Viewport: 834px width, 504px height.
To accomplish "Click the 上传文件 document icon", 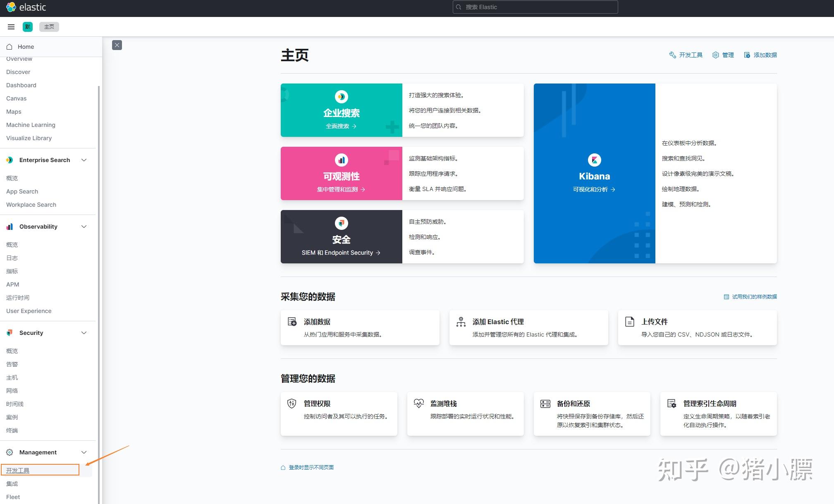I will click(629, 322).
